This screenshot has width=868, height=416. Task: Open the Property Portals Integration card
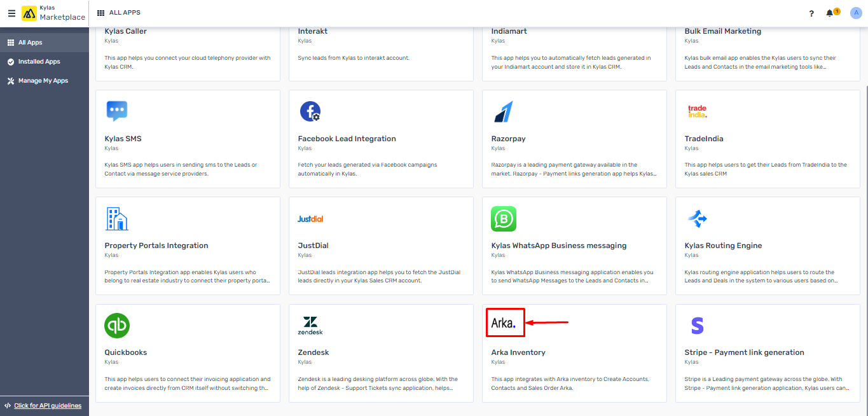click(188, 246)
